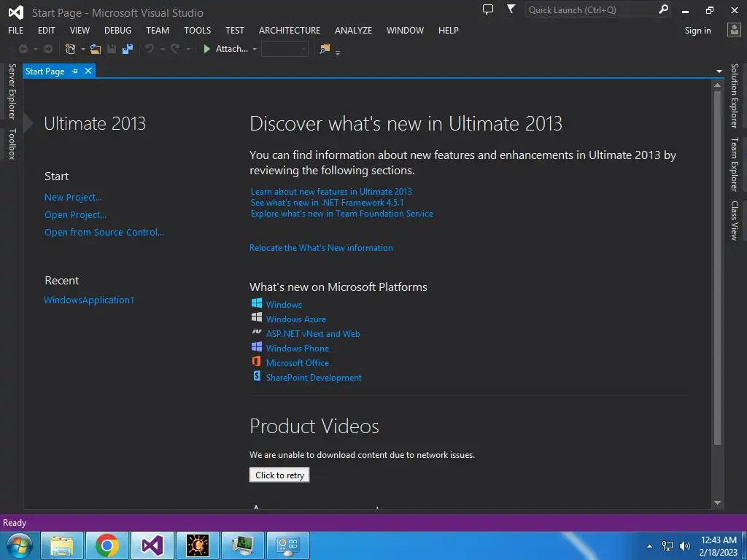747x560 pixels.
Task: Click the Open File folder icon
Action: 96,49
